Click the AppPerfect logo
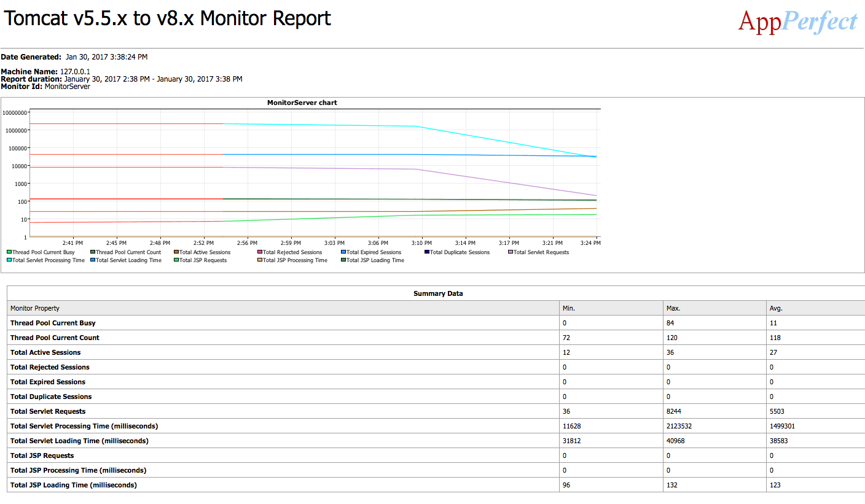 pos(797,21)
